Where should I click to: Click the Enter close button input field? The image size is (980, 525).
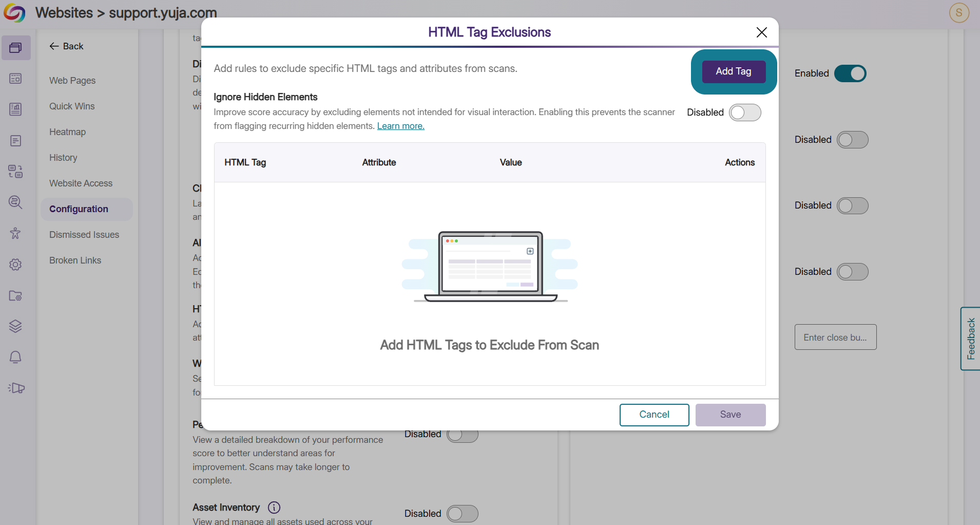point(835,337)
